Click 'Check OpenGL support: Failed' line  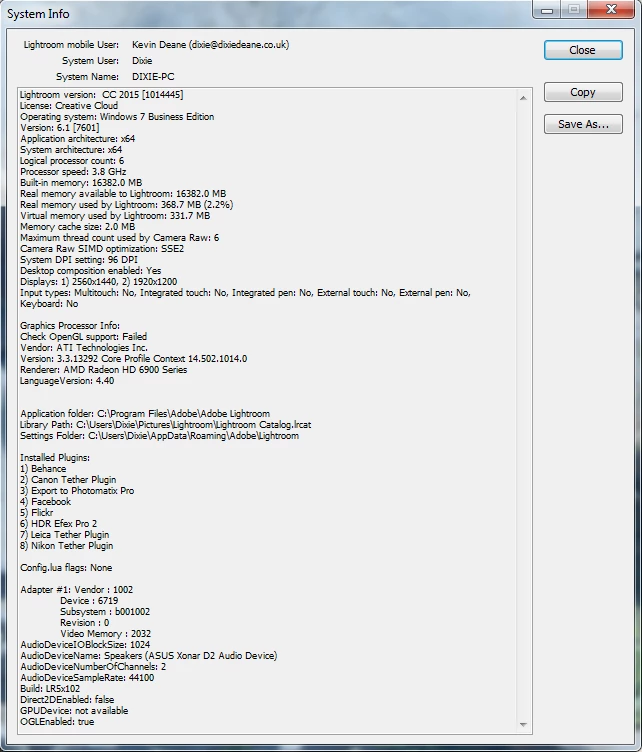pos(83,337)
